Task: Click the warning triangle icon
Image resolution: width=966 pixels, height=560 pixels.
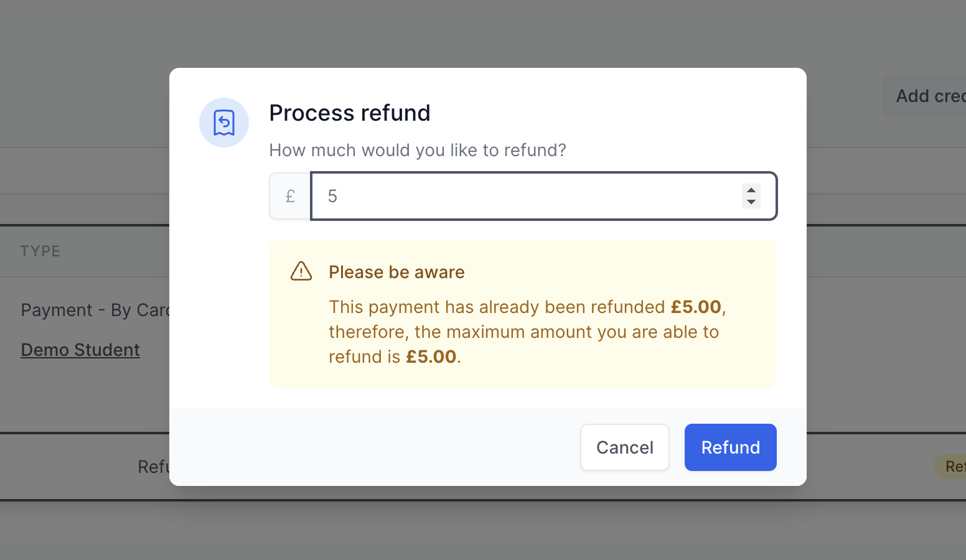Action: coord(301,271)
